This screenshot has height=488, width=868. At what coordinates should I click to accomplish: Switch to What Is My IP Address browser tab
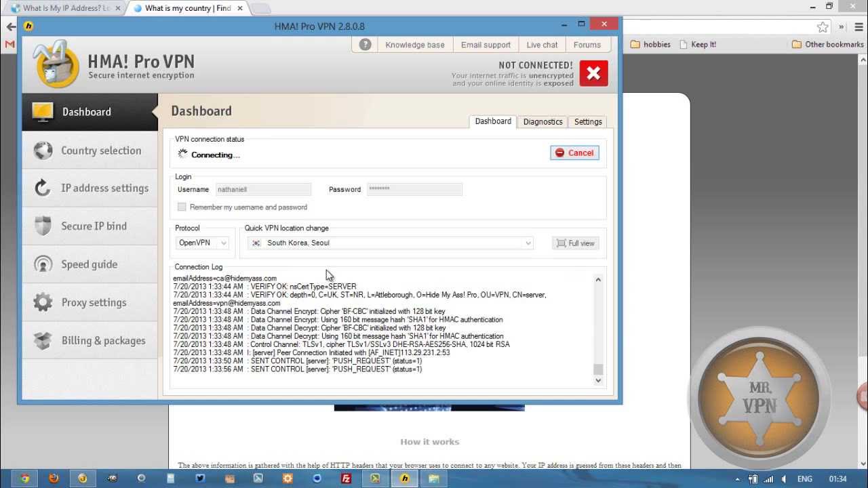(x=66, y=8)
